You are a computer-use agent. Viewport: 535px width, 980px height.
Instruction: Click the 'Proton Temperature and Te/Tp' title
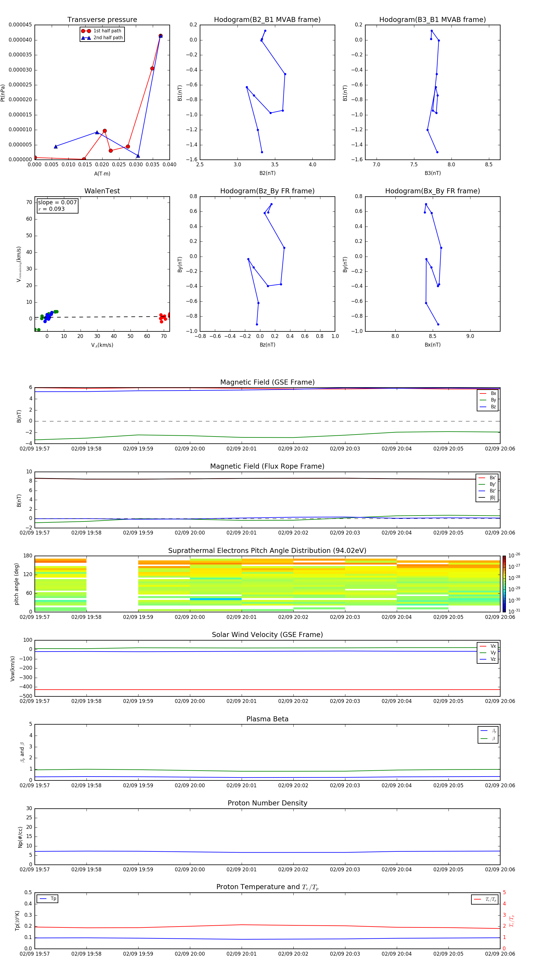[267, 887]
